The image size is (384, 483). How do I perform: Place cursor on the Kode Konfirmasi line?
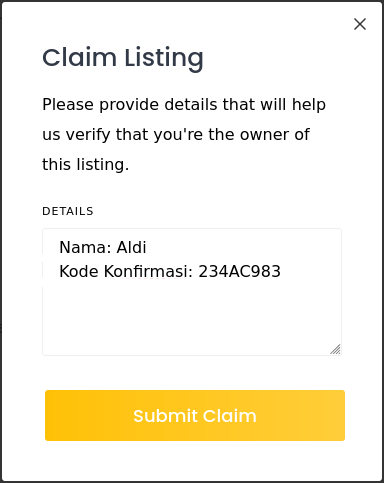coord(170,271)
